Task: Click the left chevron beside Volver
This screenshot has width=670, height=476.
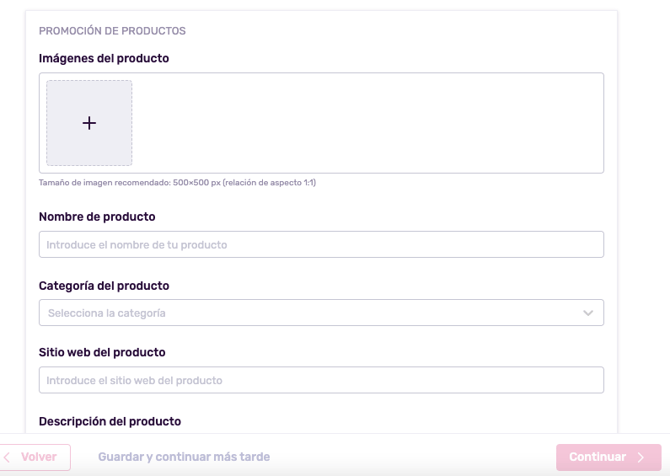Action: tap(7, 457)
